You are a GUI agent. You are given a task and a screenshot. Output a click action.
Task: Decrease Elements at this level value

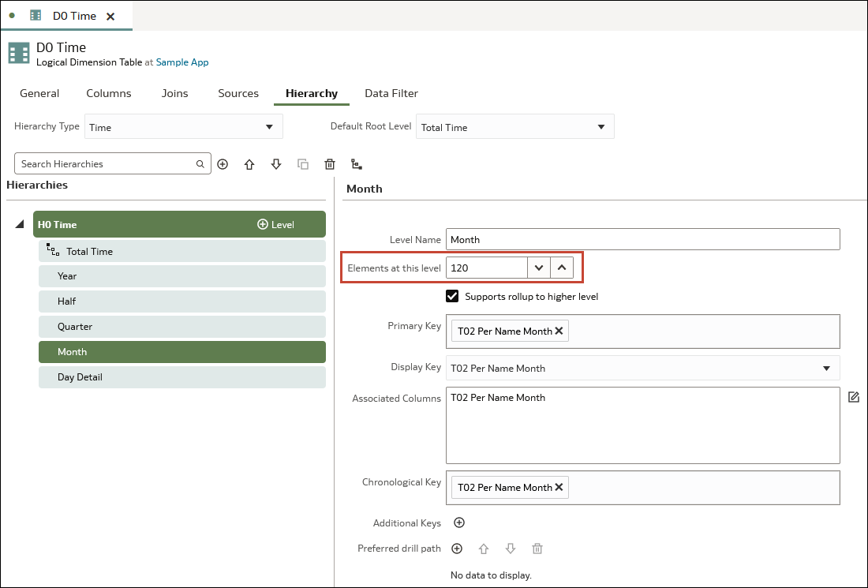tap(539, 268)
